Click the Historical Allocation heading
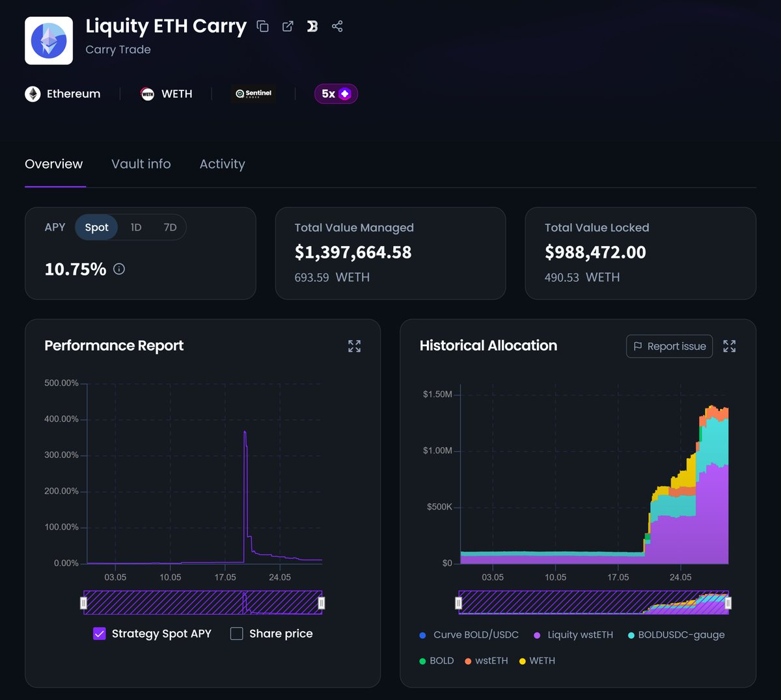The width and height of the screenshot is (781, 700). point(489,345)
